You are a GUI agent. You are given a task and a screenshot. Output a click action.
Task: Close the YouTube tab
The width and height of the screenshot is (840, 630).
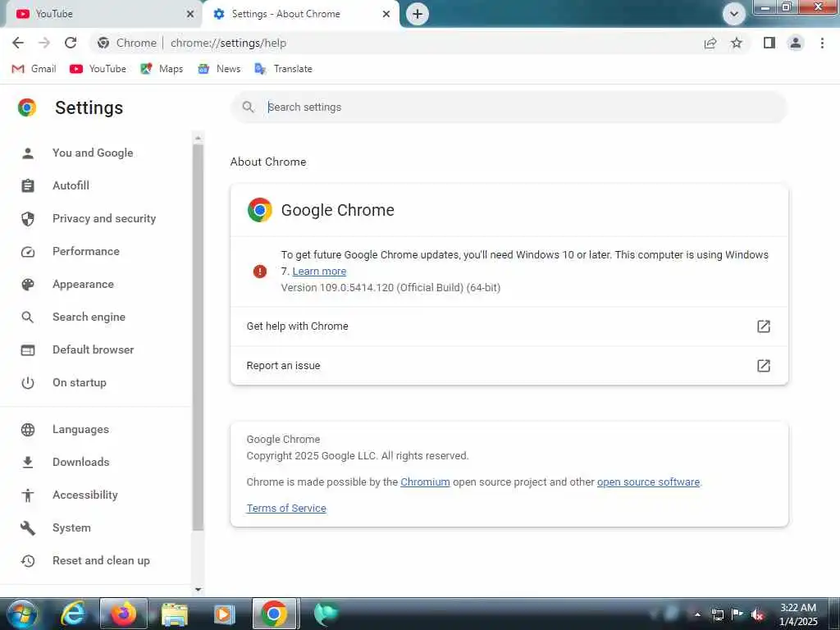[189, 14]
